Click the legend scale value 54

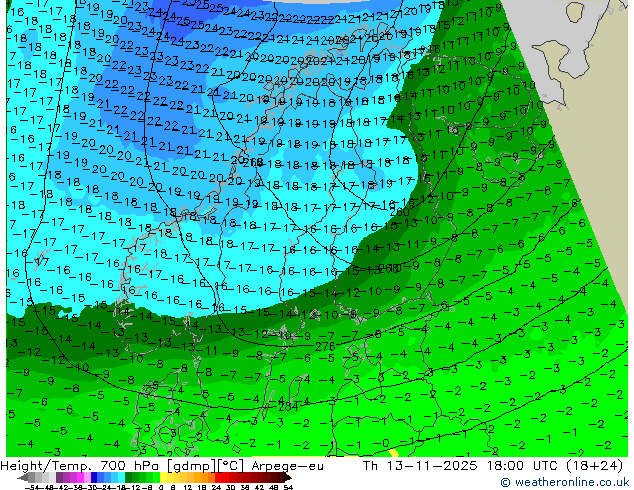click(288, 488)
